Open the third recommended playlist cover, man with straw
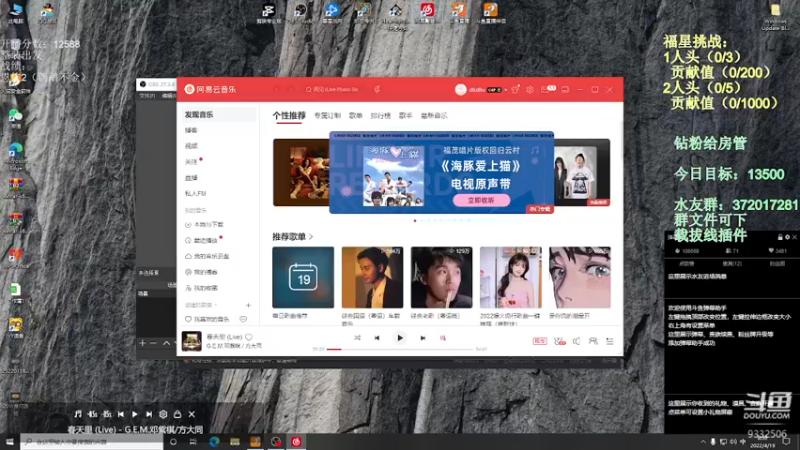 tap(441, 278)
